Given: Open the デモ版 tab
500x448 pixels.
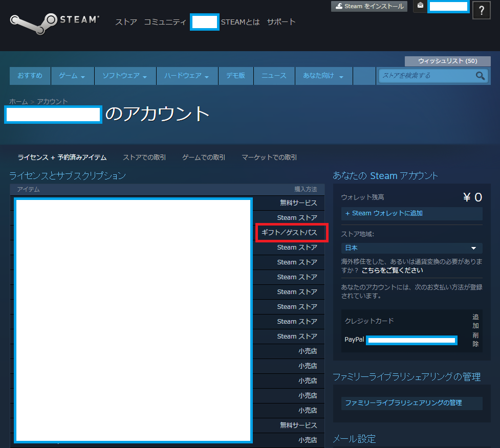Looking at the screenshot, I should (x=235, y=76).
